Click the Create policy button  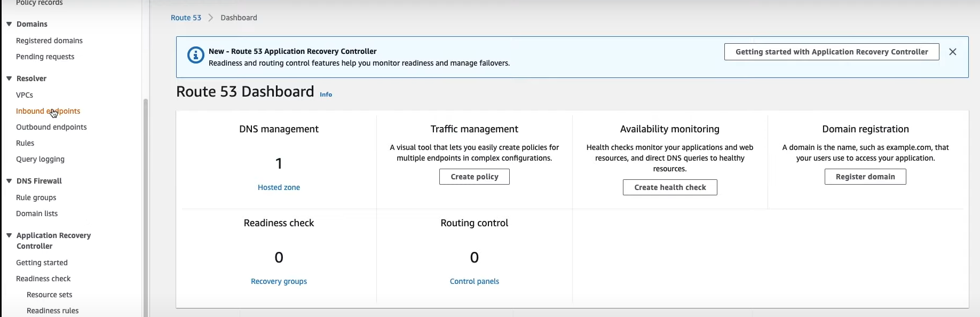tap(475, 177)
